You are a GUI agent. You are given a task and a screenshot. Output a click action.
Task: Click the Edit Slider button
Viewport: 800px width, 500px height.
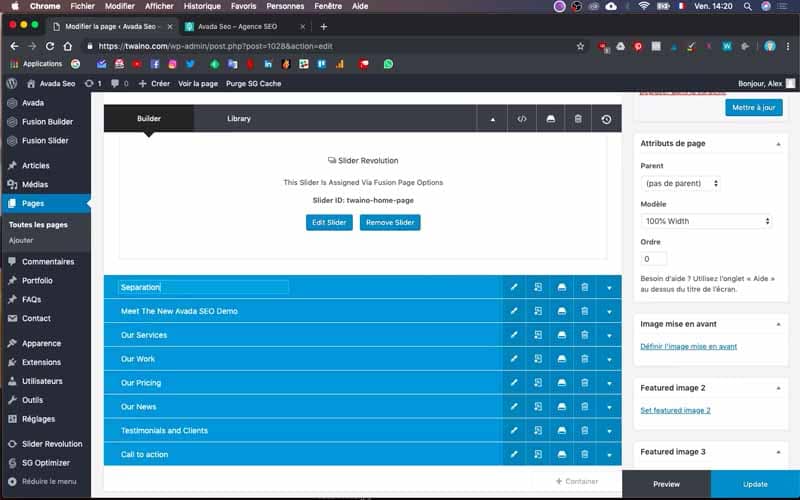(x=329, y=222)
